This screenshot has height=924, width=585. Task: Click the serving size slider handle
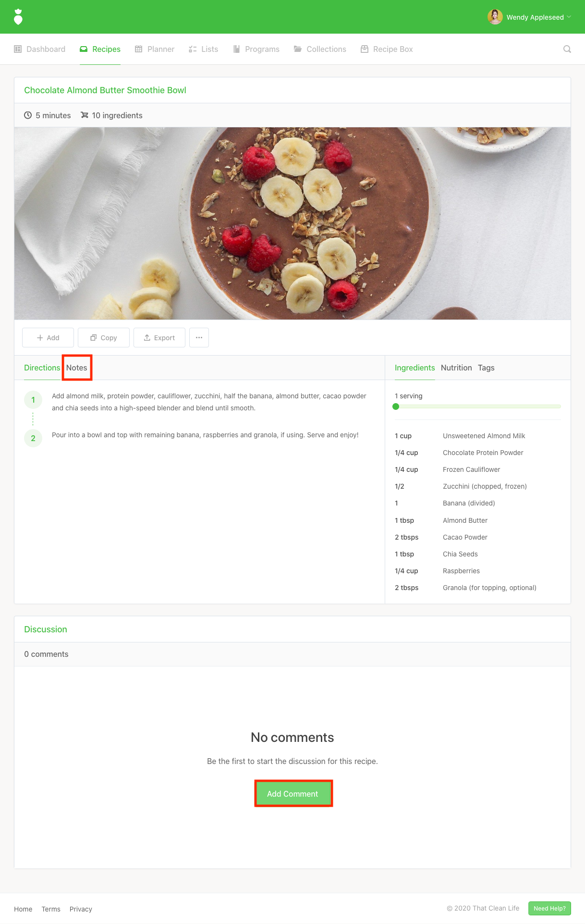[x=396, y=407]
